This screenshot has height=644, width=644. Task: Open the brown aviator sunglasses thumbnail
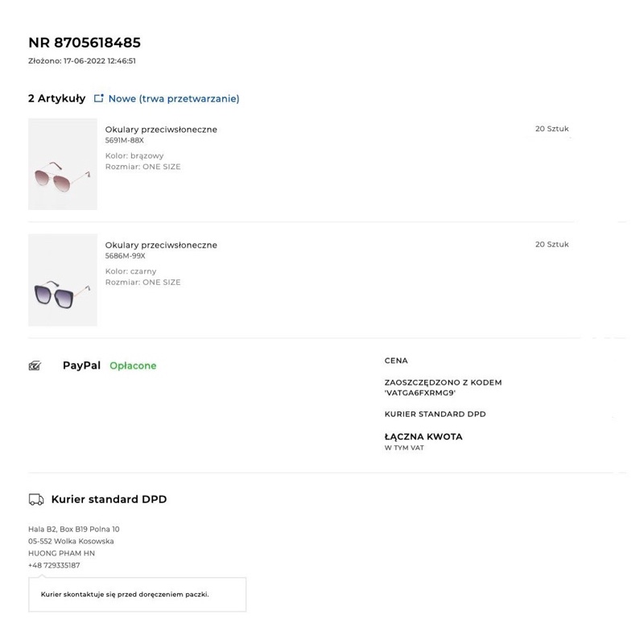coord(63,164)
